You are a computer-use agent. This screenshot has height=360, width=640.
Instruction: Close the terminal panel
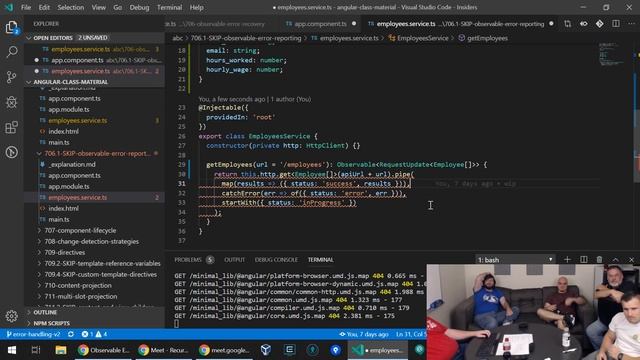pyautogui.click(x=631, y=260)
